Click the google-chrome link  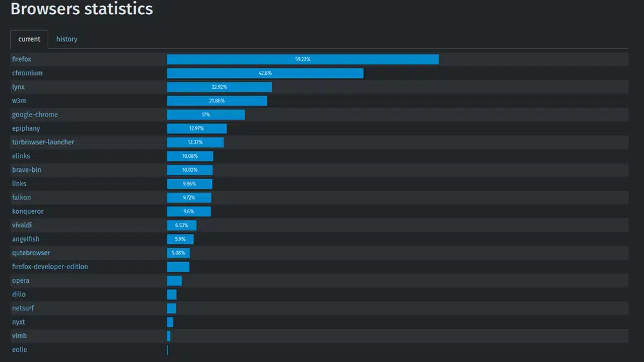tap(35, 115)
